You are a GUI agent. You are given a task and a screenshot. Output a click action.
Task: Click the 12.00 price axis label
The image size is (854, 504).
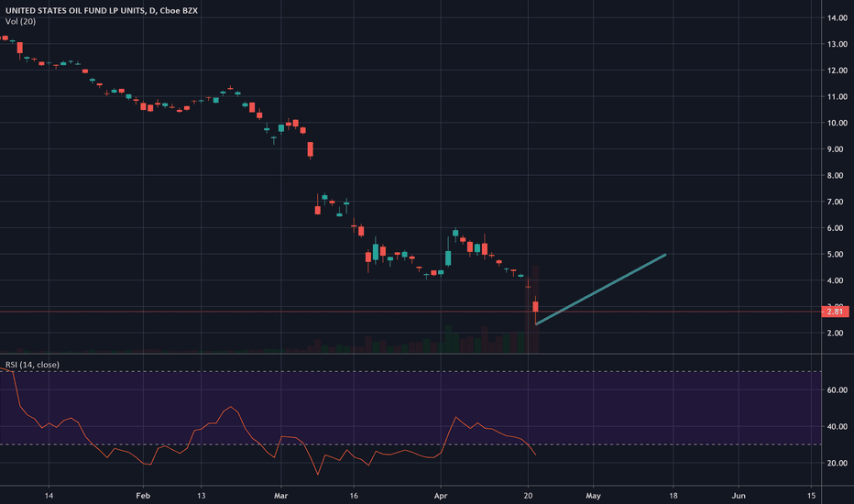point(838,71)
